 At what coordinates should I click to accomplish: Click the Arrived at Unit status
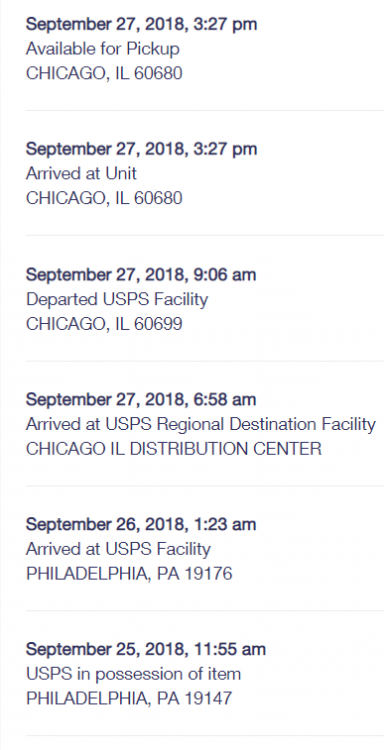pyautogui.click(x=81, y=173)
